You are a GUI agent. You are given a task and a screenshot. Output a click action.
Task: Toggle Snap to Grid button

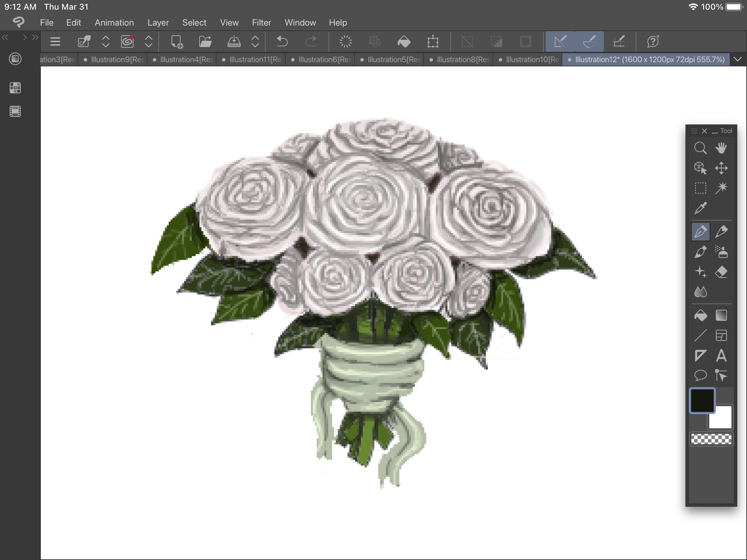pyautogui.click(x=619, y=41)
